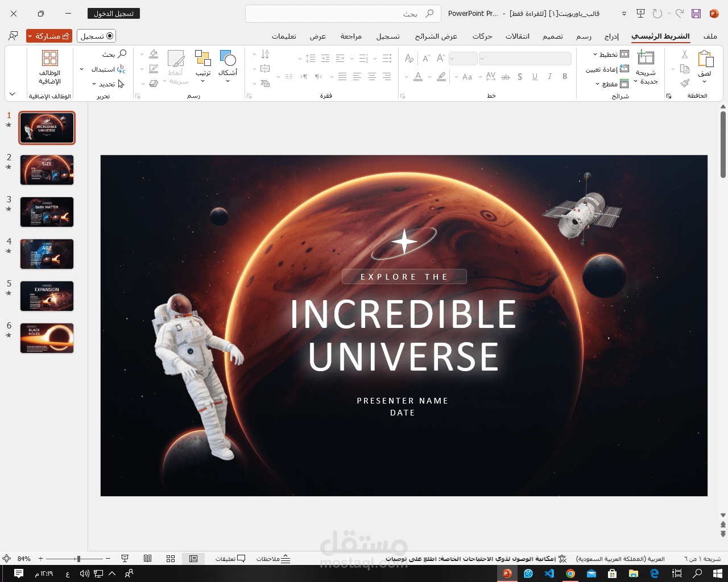Click the Decrease Font Size icon
The height and width of the screenshot is (582, 728).
pos(426,59)
